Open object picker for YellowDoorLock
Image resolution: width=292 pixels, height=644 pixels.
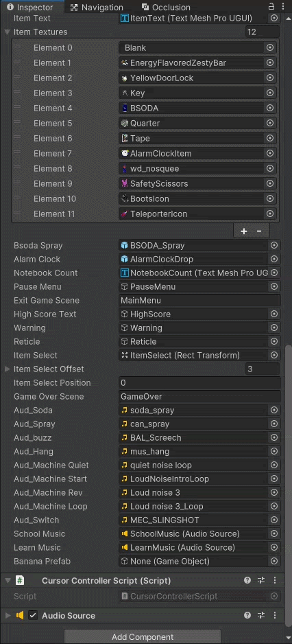tap(270, 78)
